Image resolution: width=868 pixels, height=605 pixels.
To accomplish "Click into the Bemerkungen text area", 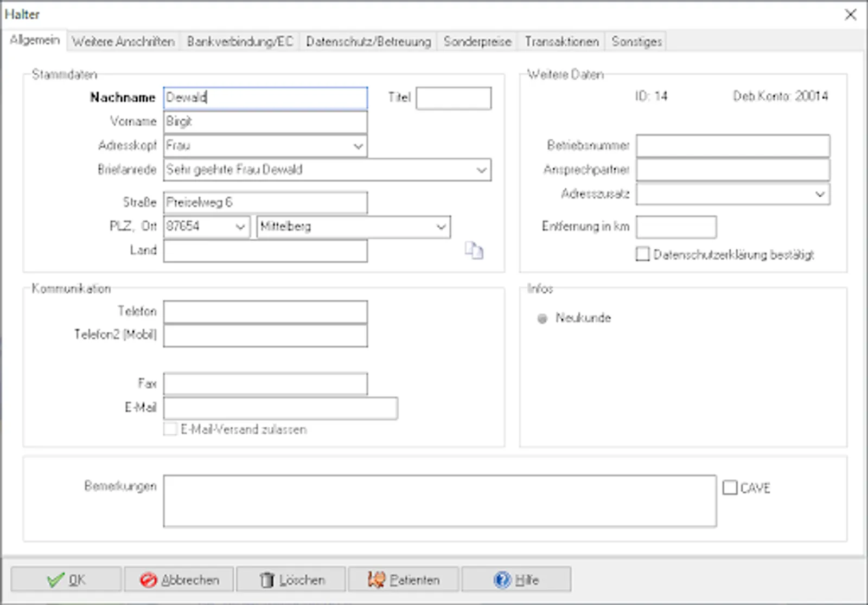I will [440, 501].
